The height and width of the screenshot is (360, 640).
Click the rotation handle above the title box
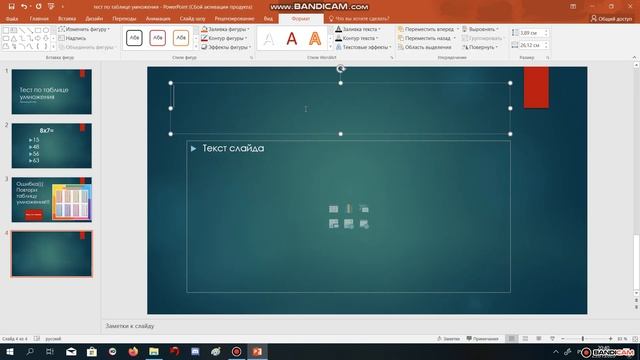[x=340, y=69]
